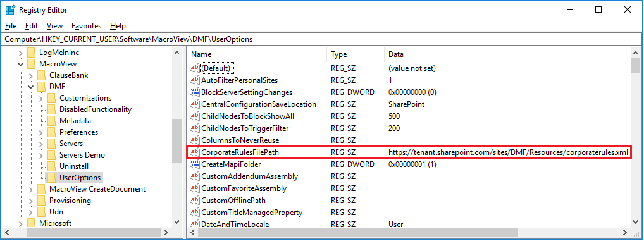Click tree pane horizontal scrollbar right arrow
Viewport: 644px width, 241px height.
point(166,232)
